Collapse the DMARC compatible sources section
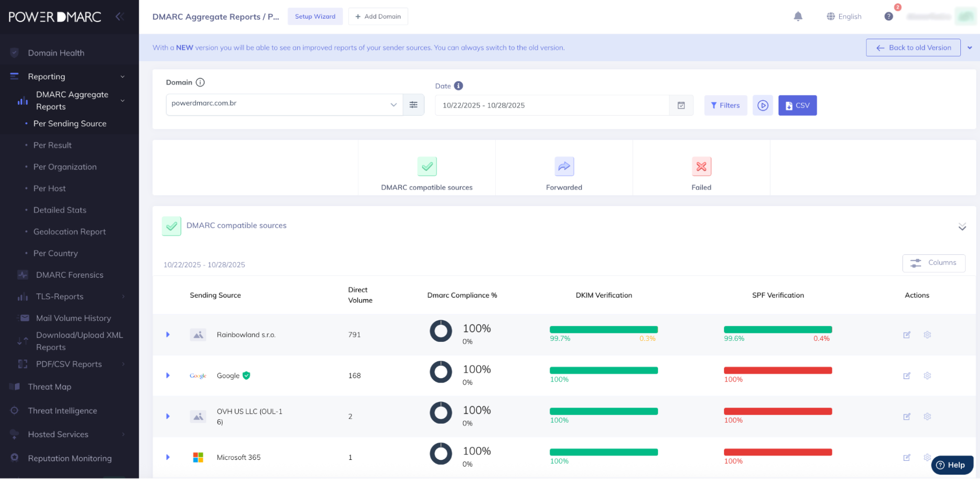Screen dimensions: 980x479 click(x=962, y=227)
